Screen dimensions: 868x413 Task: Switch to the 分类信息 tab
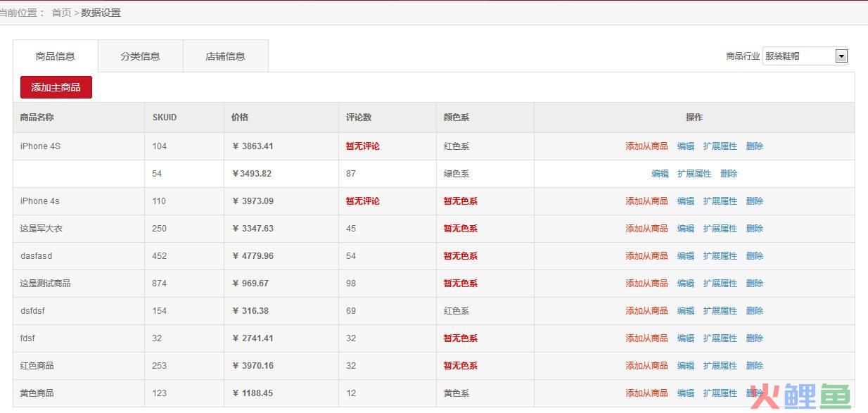141,56
